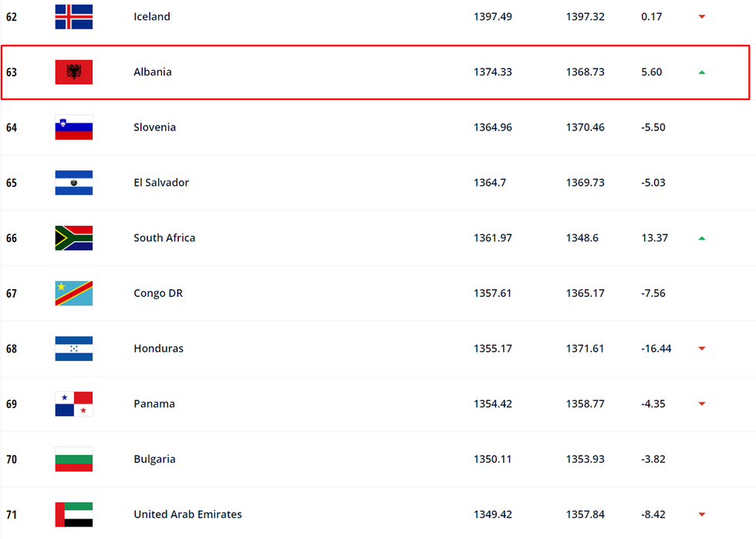This screenshot has width=756, height=539.
Task: Click the United Arab Emirates flag
Action: click(x=74, y=514)
